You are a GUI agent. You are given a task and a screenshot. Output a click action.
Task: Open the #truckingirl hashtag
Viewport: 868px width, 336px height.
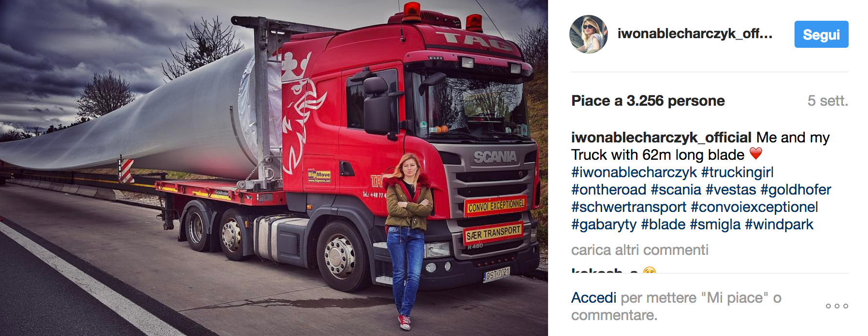[x=737, y=172]
